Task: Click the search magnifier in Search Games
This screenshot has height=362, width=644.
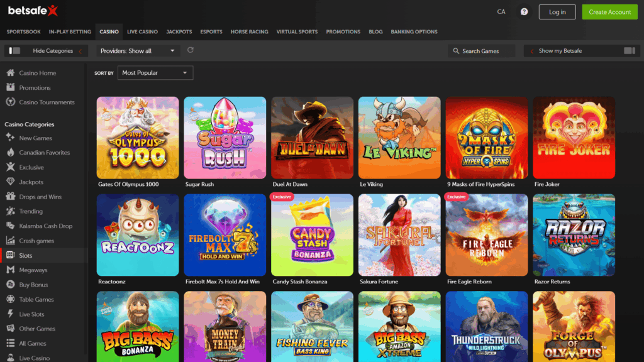Action: pos(457,50)
